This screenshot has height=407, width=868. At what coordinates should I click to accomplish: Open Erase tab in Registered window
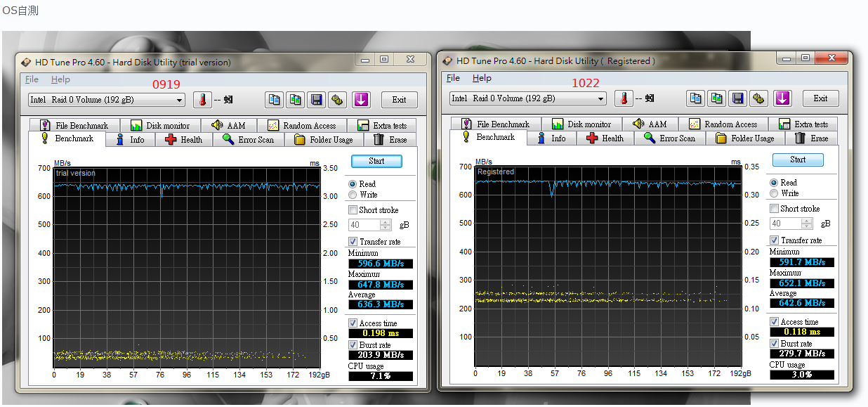click(812, 138)
